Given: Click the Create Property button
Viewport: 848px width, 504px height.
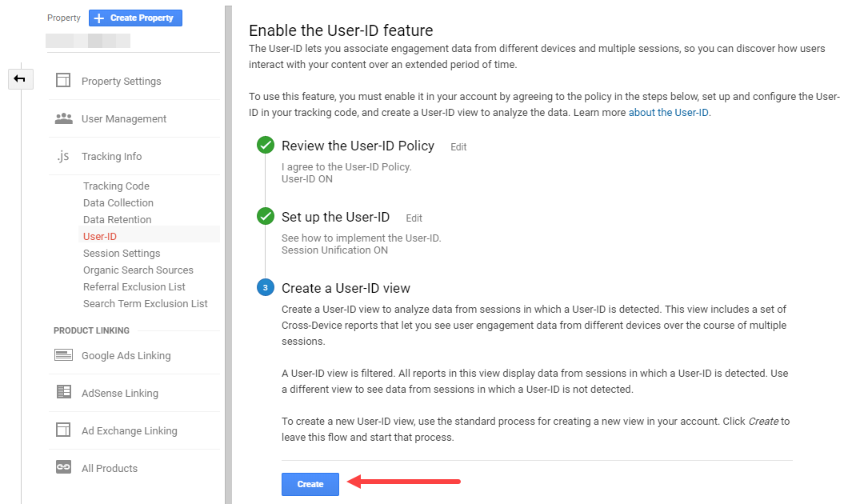Looking at the screenshot, I should (x=135, y=18).
